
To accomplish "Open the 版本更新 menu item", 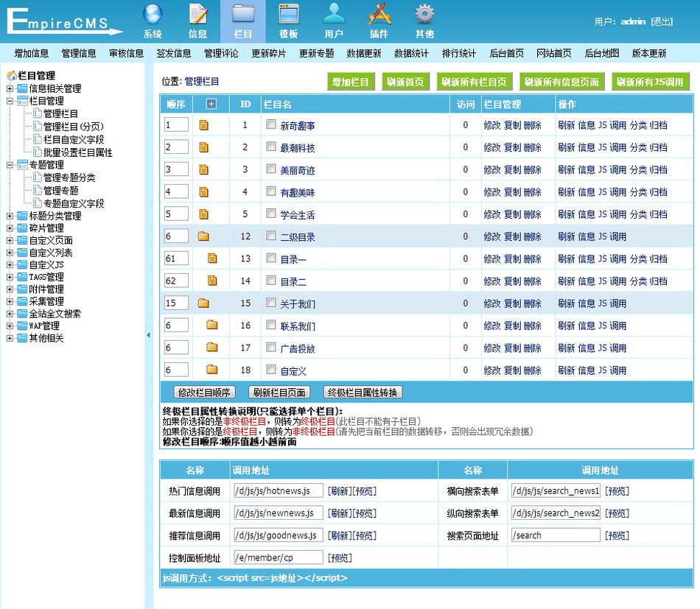I will click(x=649, y=54).
